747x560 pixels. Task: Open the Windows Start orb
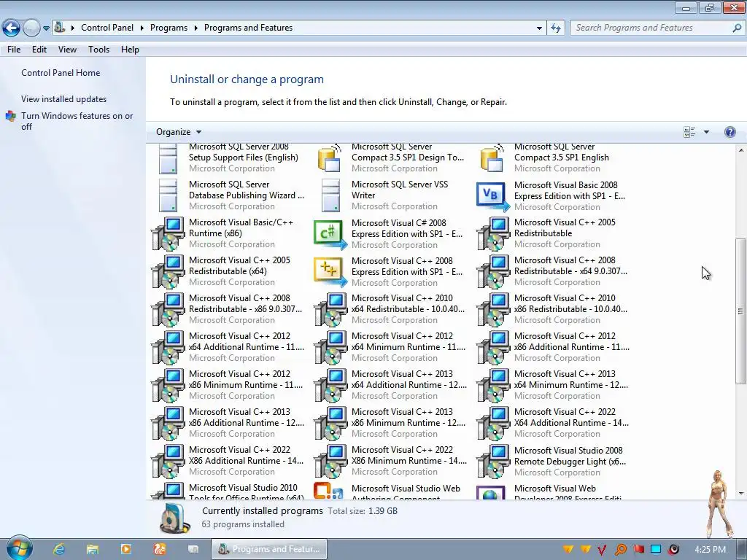coord(20,548)
